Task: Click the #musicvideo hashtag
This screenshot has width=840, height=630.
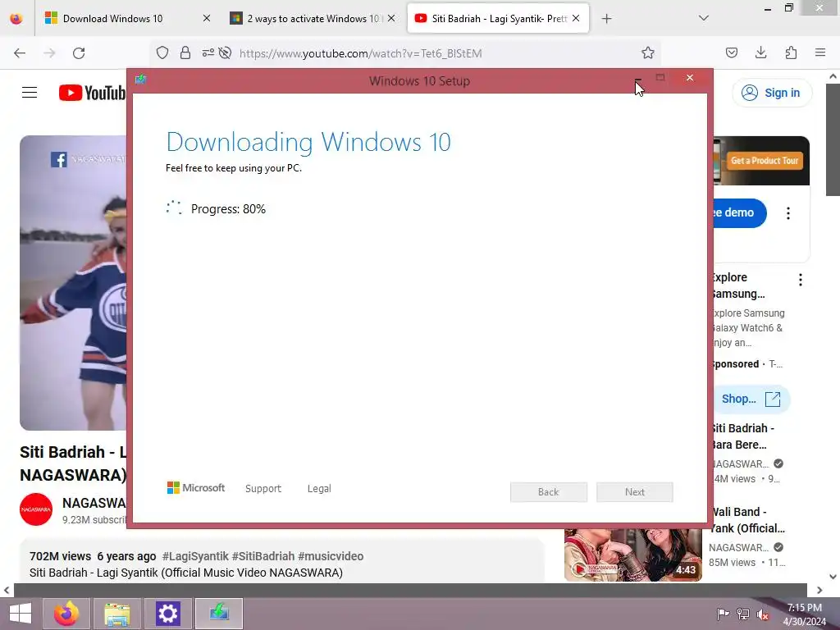Action: pos(331,556)
